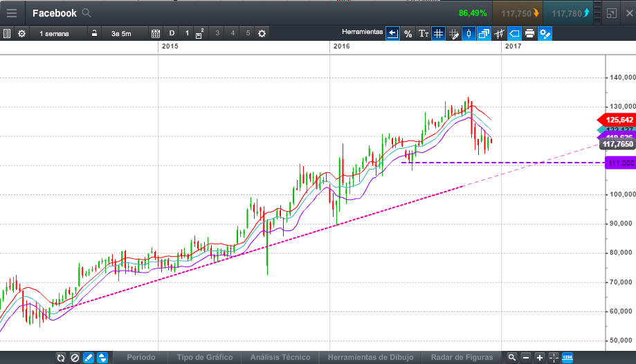Toggle the lock icon next to timeframe
Image resolution: width=636 pixels, height=364 pixels.
94,33
